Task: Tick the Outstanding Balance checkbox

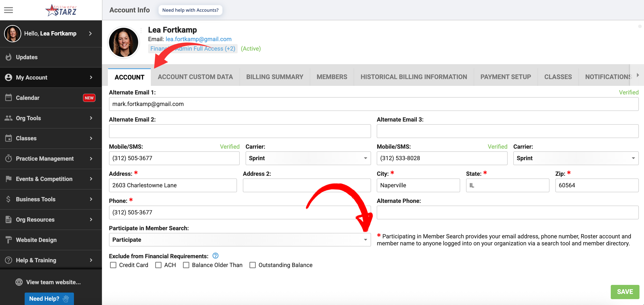Action: tap(253, 265)
